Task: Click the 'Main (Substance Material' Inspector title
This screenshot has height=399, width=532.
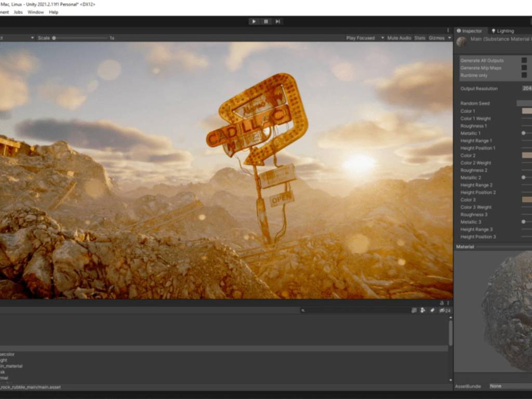Action: tap(501, 39)
